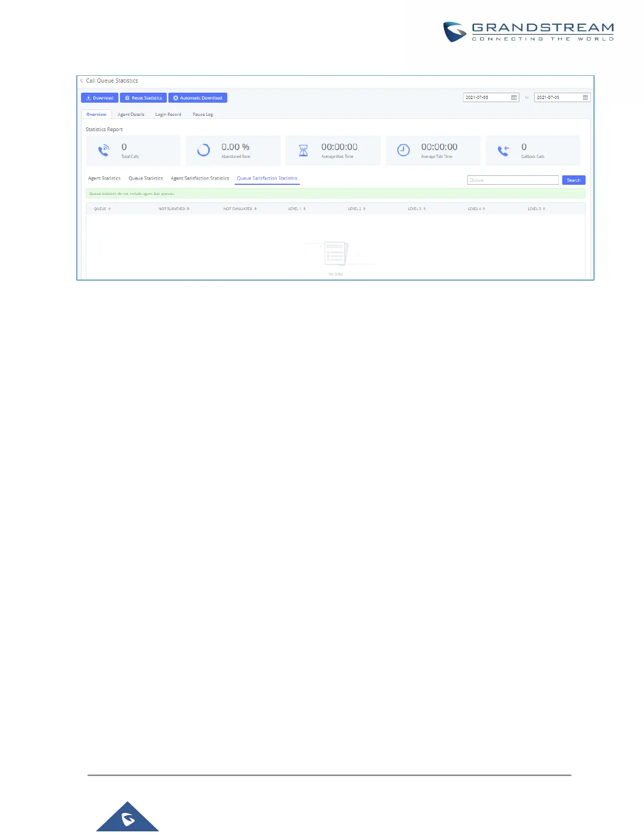Switch to the Agent Details tab
The width and height of the screenshot is (644, 834).
(131, 114)
